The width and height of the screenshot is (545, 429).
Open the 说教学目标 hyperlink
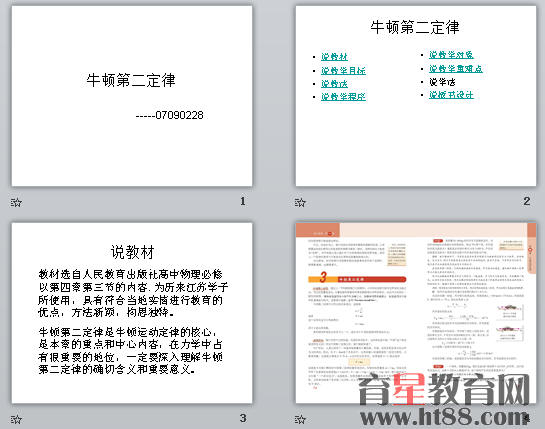pos(343,71)
